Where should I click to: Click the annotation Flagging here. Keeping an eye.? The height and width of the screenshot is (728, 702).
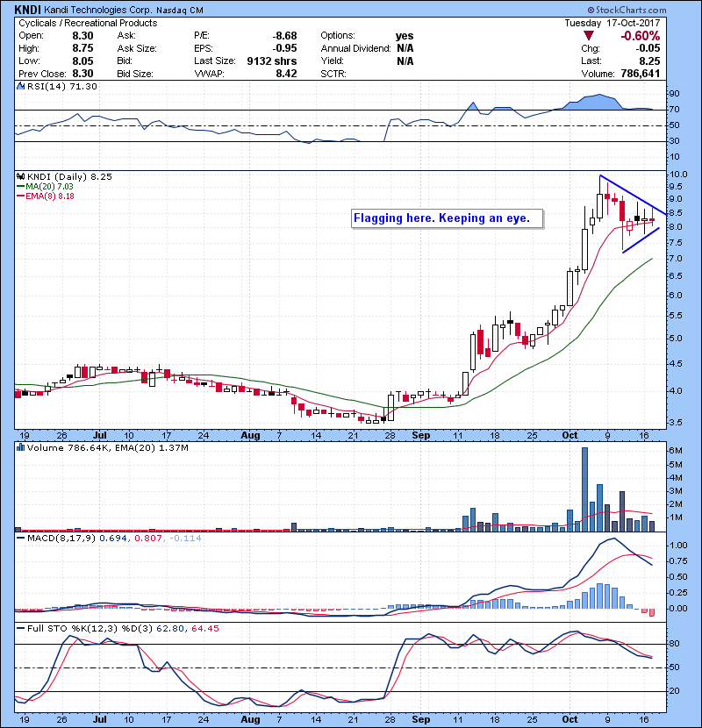(442, 218)
